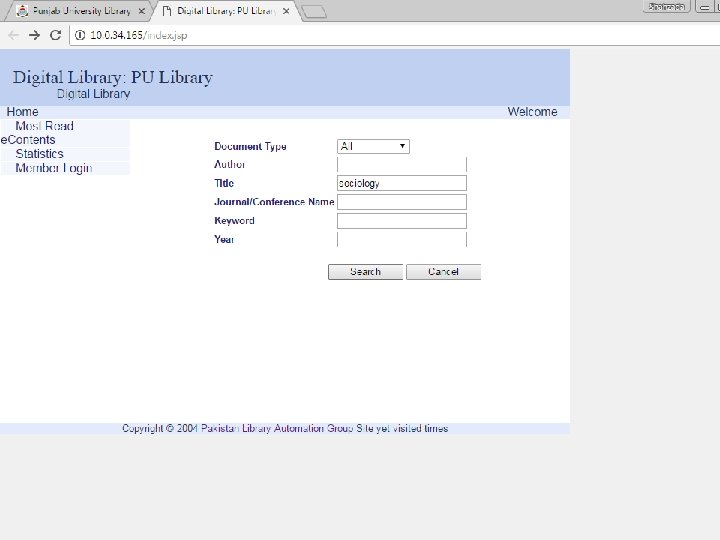Viewport: 720px width, 540px height.
Task: Open a new browser tab
Action: pos(315,12)
